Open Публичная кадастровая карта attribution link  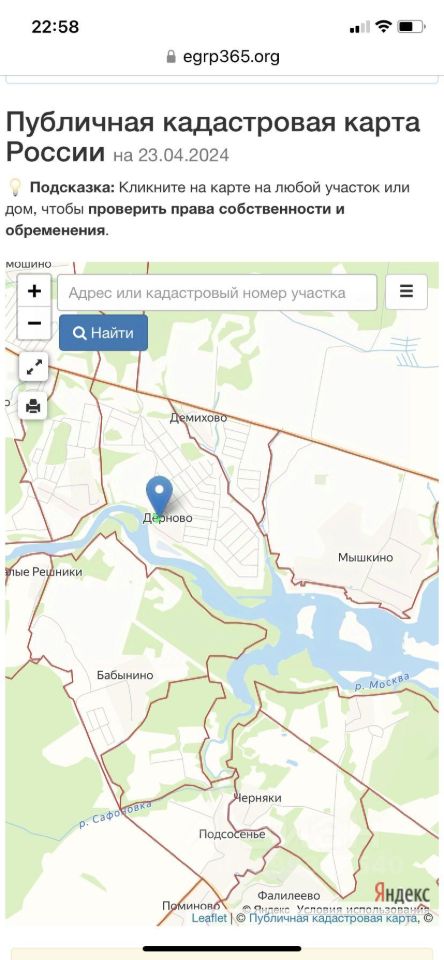(x=334, y=918)
